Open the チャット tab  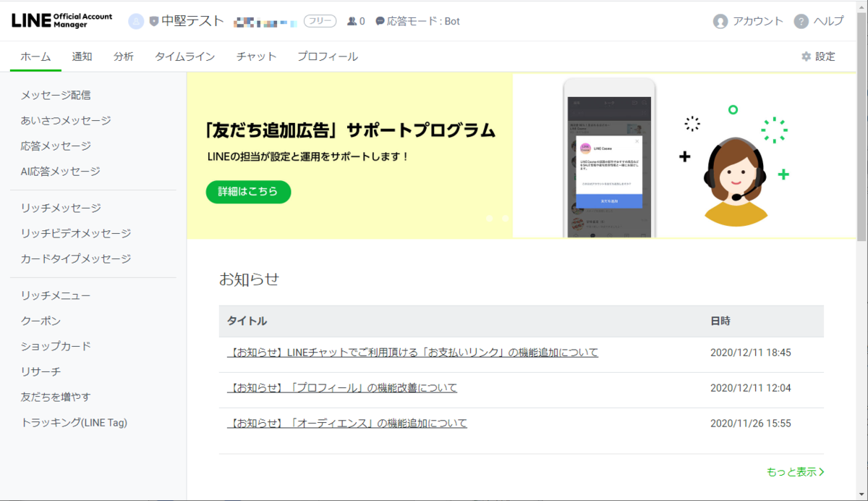coord(257,56)
